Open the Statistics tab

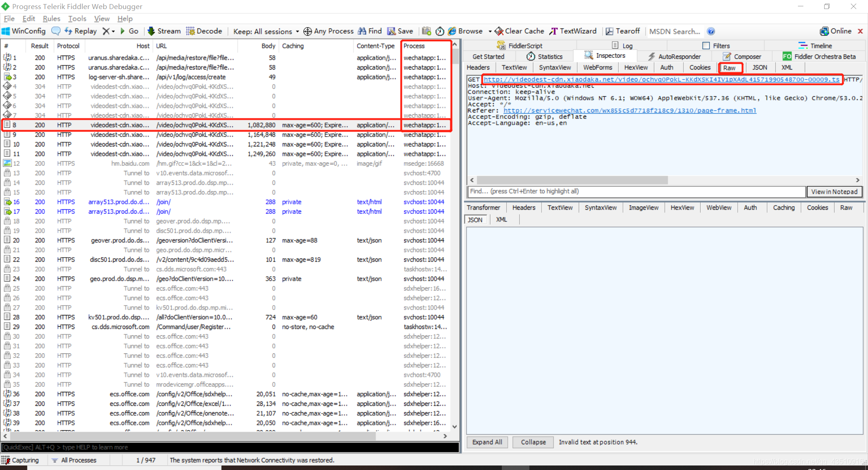(x=544, y=56)
